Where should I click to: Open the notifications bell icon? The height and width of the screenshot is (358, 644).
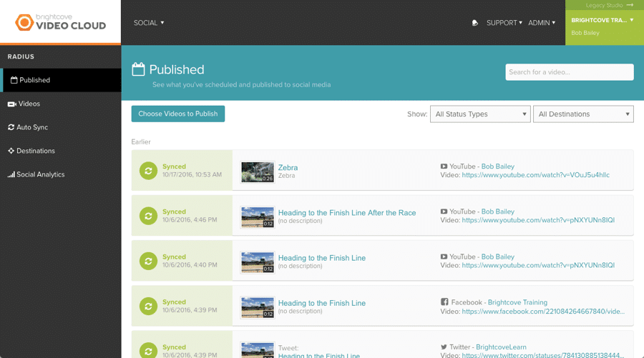[x=475, y=23]
